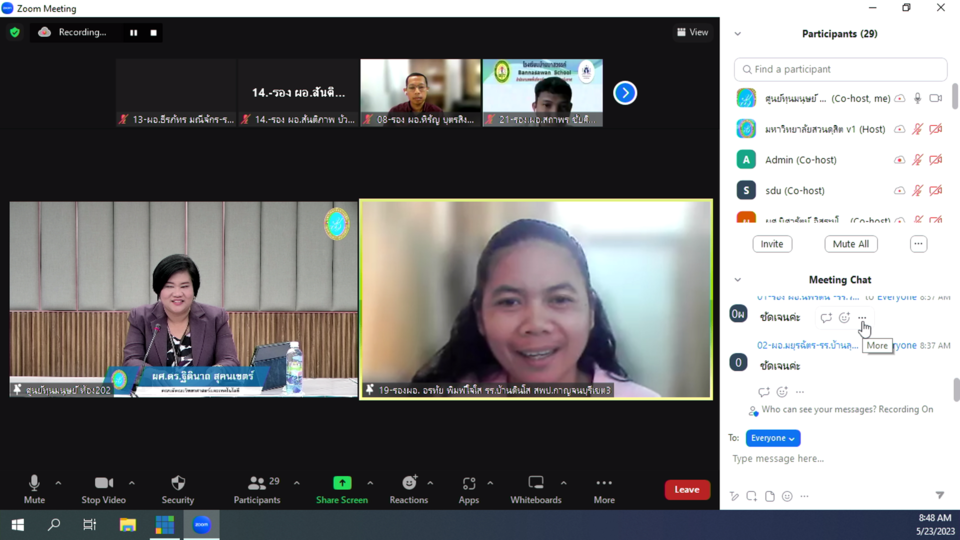Open share screen options arrow
The width and height of the screenshot is (960, 540).
click(370, 483)
